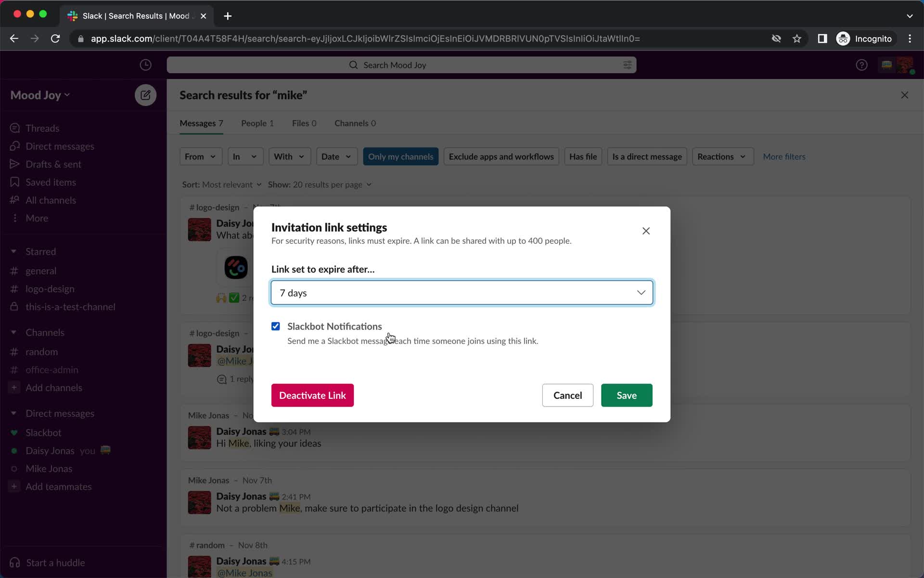Click the Incognito profile icon
Screen dimensions: 924x578
pyautogui.click(x=843, y=38)
